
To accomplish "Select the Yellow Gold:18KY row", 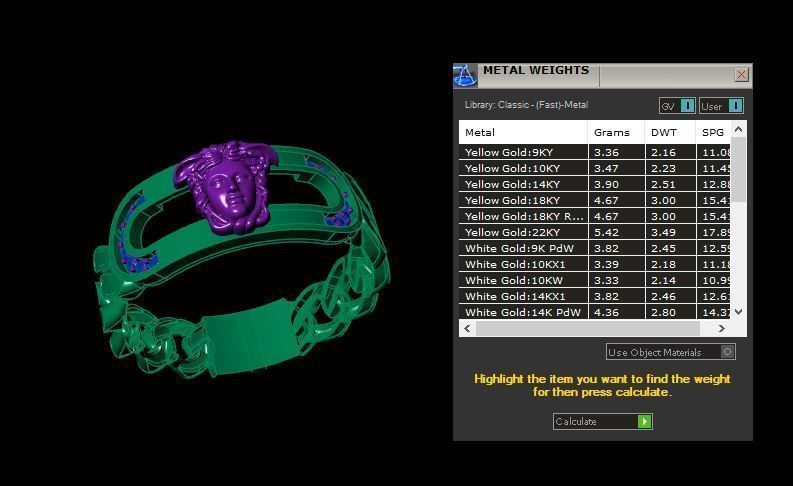I will (x=595, y=200).
